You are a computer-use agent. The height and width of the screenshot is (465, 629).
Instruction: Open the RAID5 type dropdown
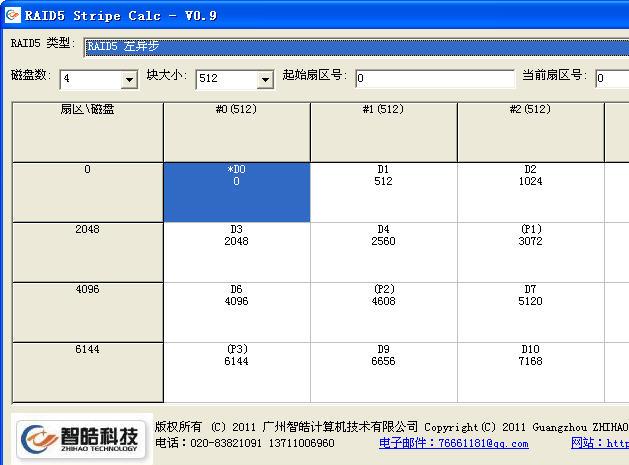click(x=356, y=46)
